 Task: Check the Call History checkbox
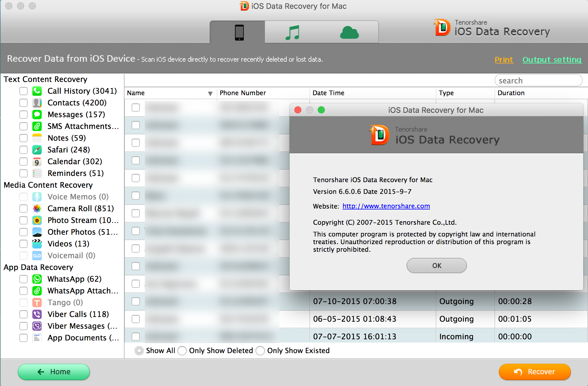click(x=23, y=91)
